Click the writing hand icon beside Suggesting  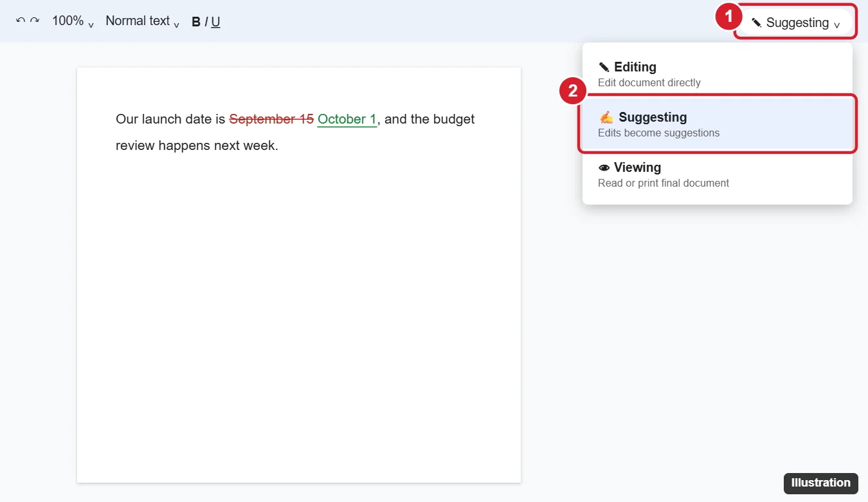pyautogui.click(x=606, y=117)
